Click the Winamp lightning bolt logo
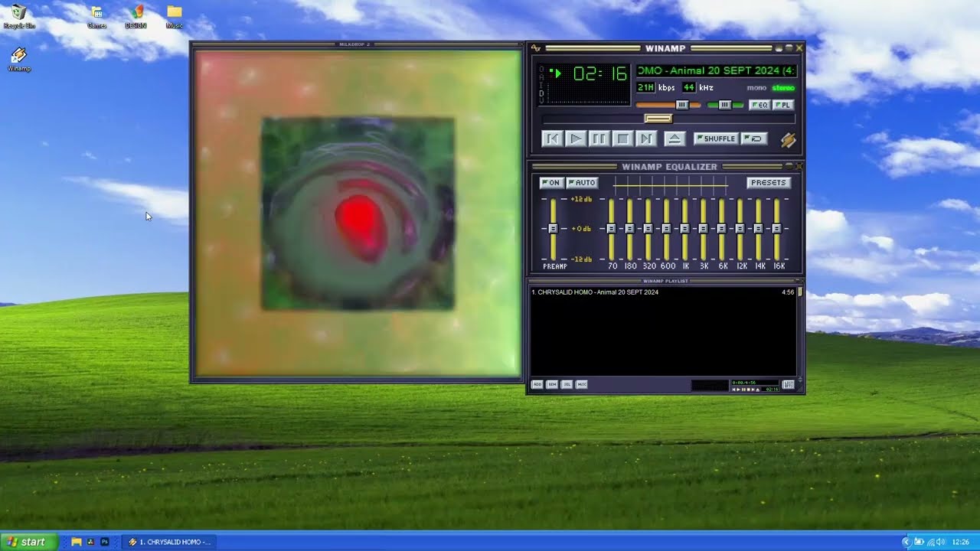The height and width of the screenshot is (551, 980). pyautogui.click(x=788, y=140)
